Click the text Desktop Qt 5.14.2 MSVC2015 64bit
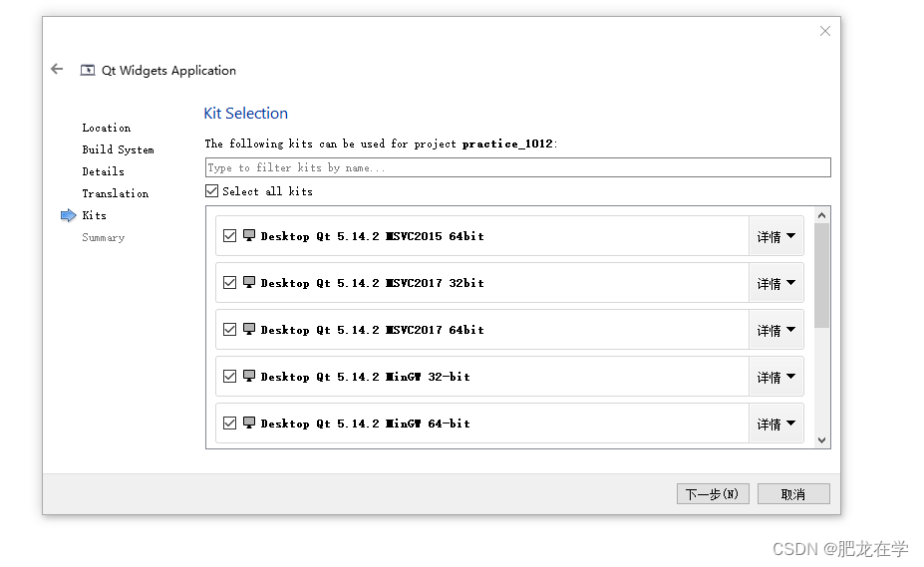Viewport: 924px width, 567px height. pos(373,236)
